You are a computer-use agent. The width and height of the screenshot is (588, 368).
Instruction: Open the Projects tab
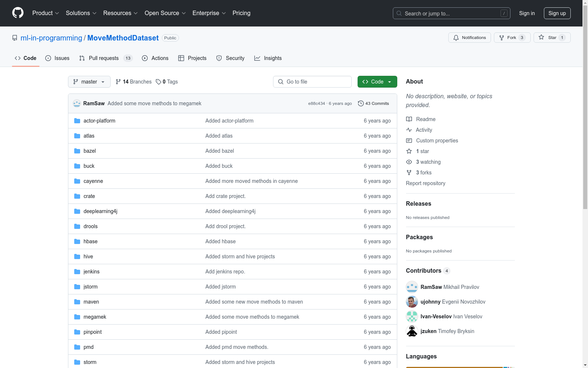pyautogui.click(x=192, y=58)
